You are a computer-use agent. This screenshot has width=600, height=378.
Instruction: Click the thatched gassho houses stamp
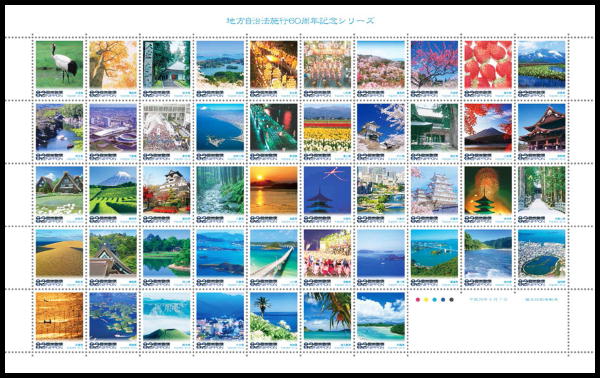[59, 194]
